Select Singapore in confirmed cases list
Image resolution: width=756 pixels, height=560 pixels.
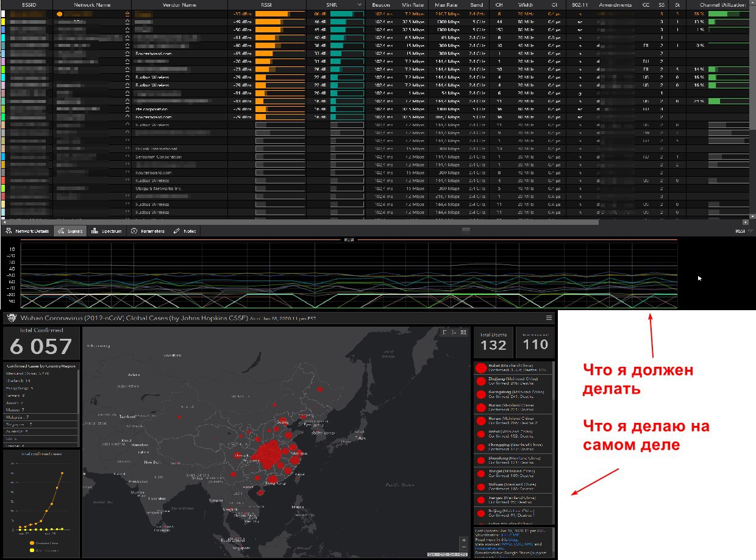[x=40, y=424]
